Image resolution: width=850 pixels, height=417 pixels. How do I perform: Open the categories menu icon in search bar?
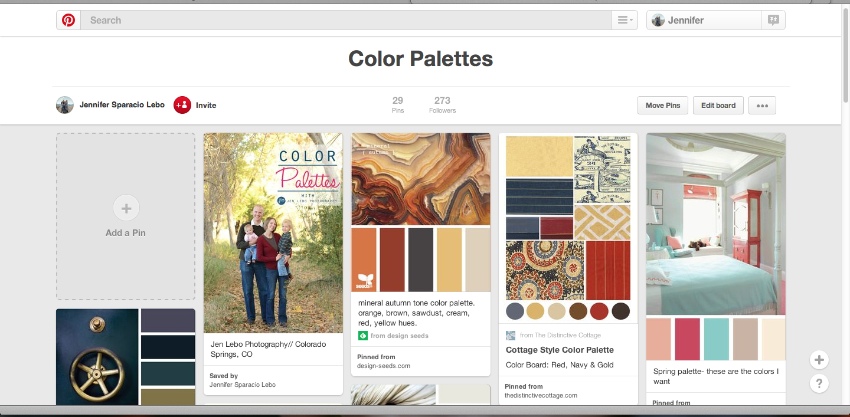[x=624, y=20]
